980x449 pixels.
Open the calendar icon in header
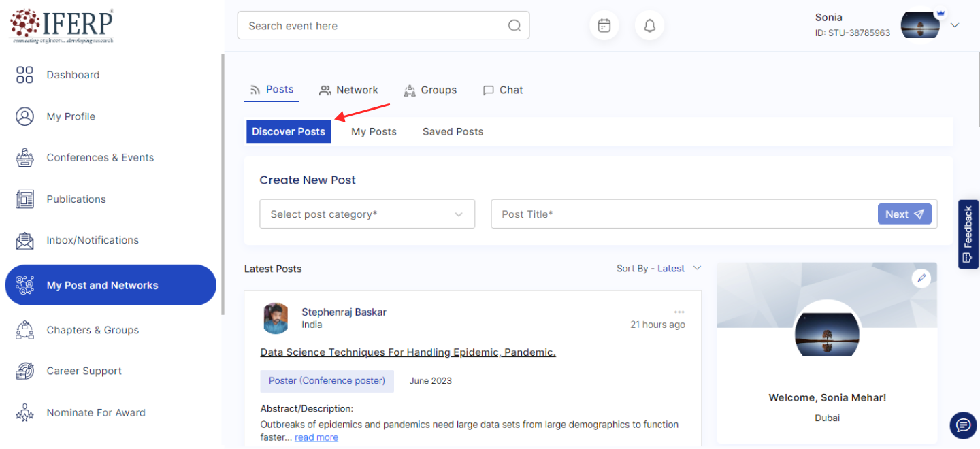click(604, 26)
